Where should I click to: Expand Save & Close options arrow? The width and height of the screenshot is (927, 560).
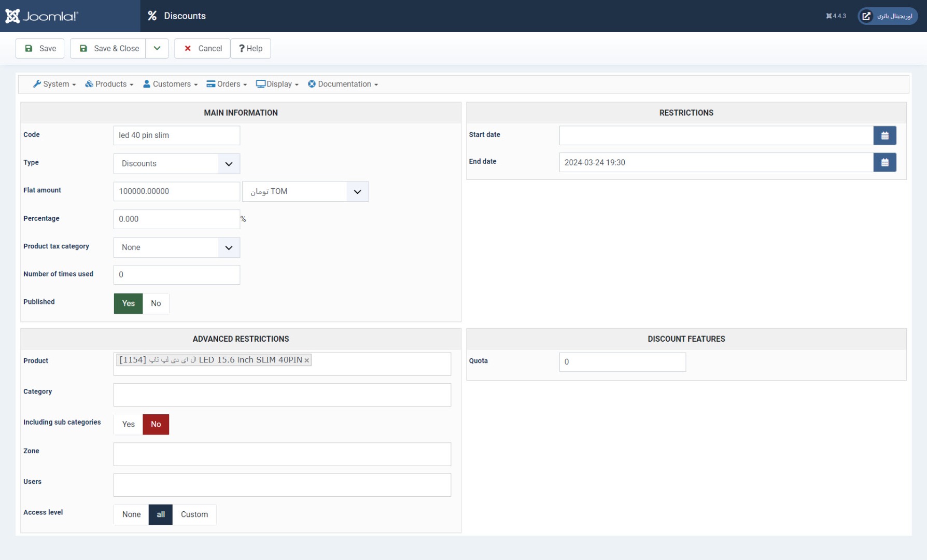[x=157, y=49]
